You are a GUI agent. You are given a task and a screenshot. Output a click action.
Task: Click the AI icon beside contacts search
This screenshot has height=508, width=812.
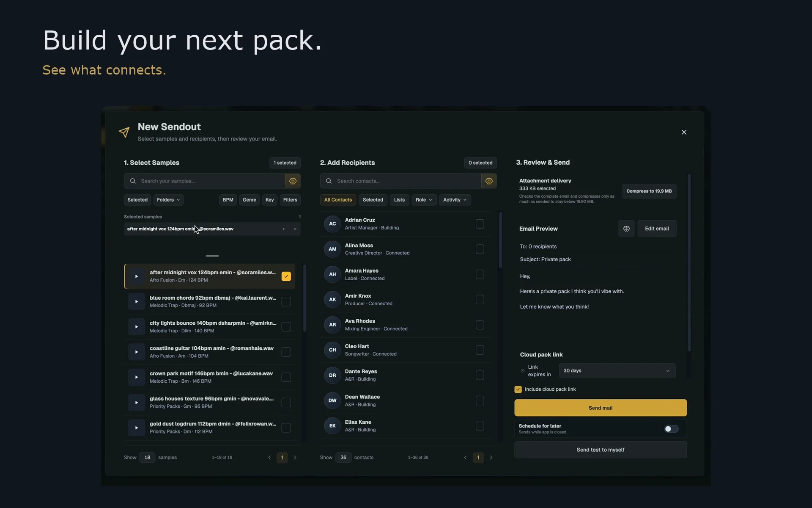[489, 181]
